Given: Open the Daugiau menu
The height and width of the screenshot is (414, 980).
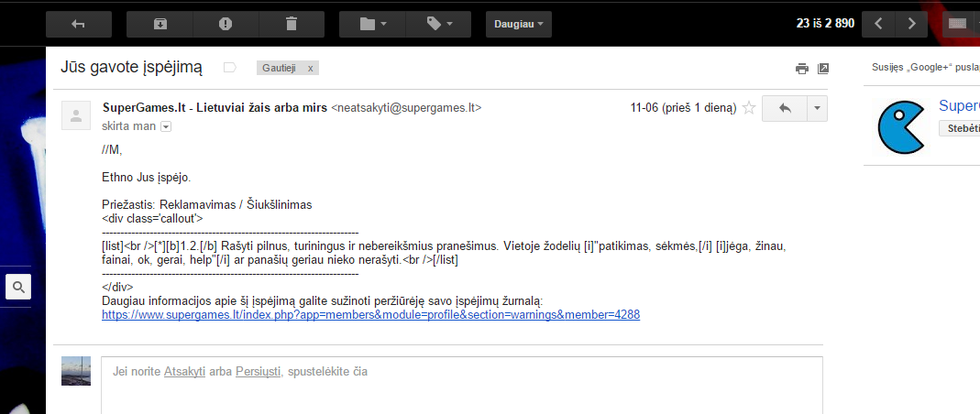Looking at the screenshot, I should point(519,25).
